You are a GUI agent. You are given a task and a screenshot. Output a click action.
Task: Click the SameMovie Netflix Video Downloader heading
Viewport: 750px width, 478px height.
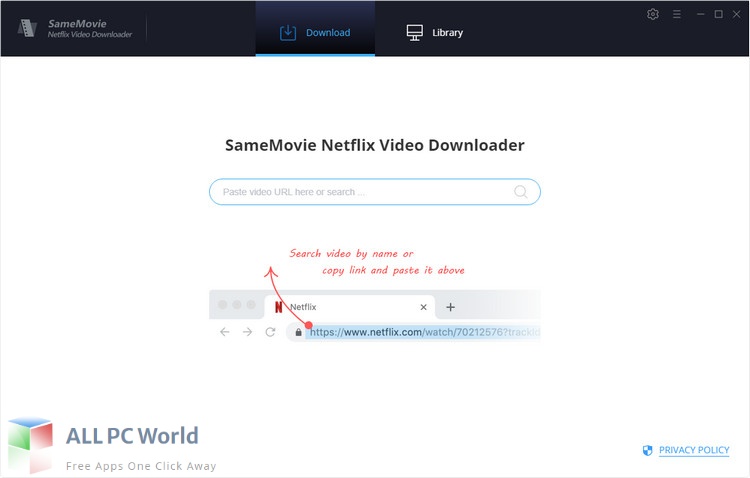point(375,145)
